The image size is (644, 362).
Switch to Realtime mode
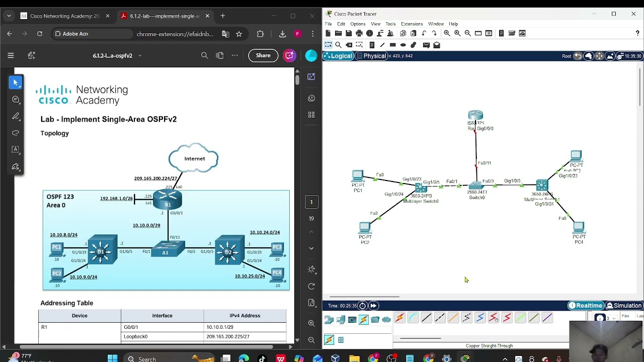click(x=586, y=306)
